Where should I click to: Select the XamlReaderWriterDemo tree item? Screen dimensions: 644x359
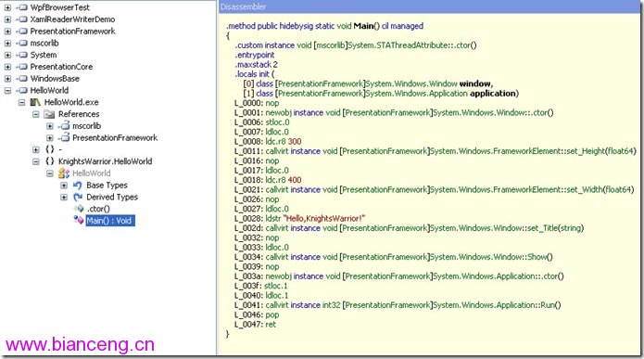tap(72, 19)
